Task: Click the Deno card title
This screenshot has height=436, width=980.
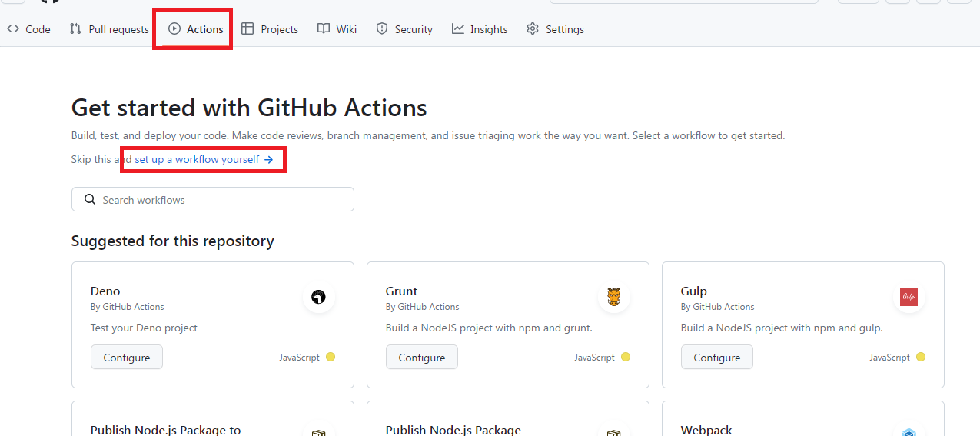Action: [105, 291]
